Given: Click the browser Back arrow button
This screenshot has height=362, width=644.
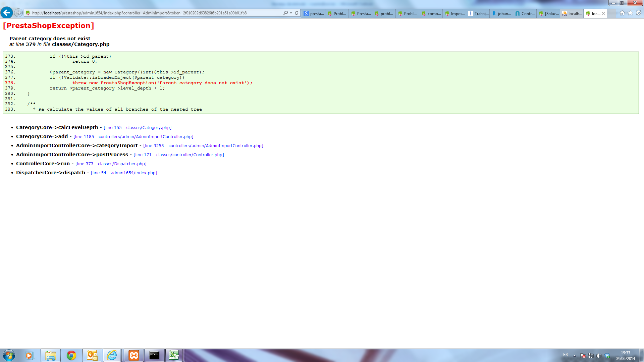Looking at the screenshot, I should pyautogui.click(x=7, y=13).
